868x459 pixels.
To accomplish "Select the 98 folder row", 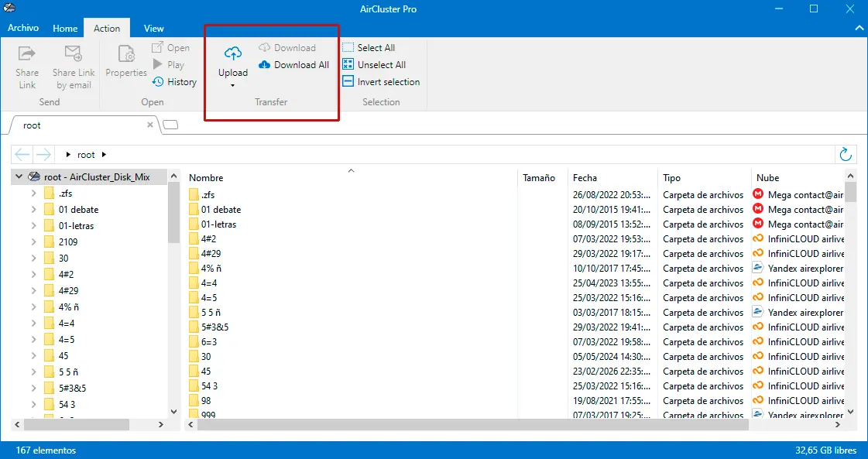I will click(x=515, y=400).
